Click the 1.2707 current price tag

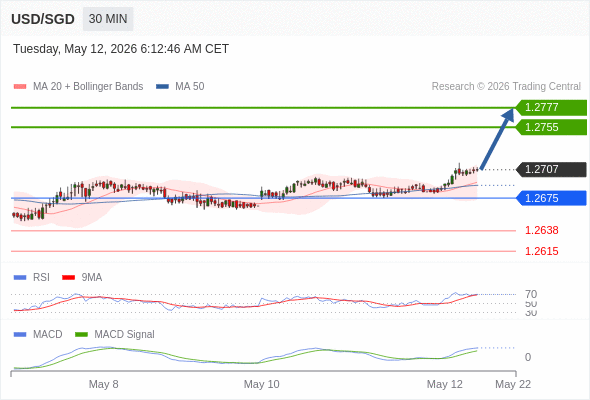[x=551, y=169]
